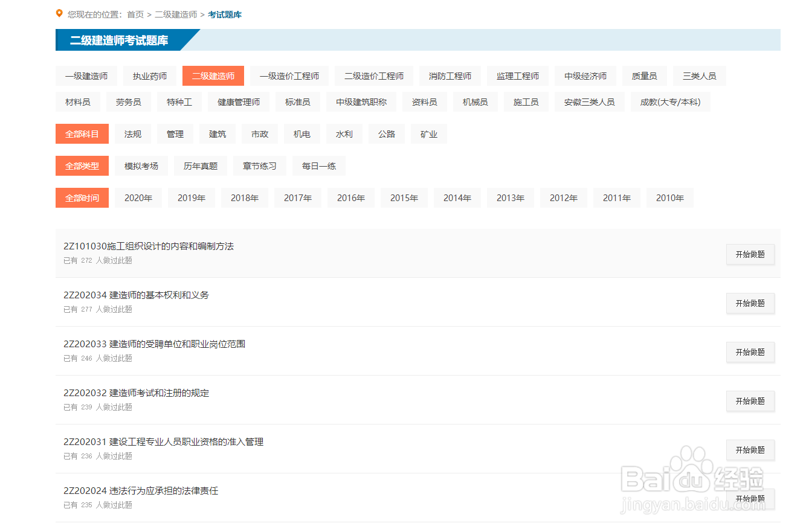This screenshot has height=532, width=809.
Task: Click the location pin icon in breadcrumb
Action: (59, 14)
